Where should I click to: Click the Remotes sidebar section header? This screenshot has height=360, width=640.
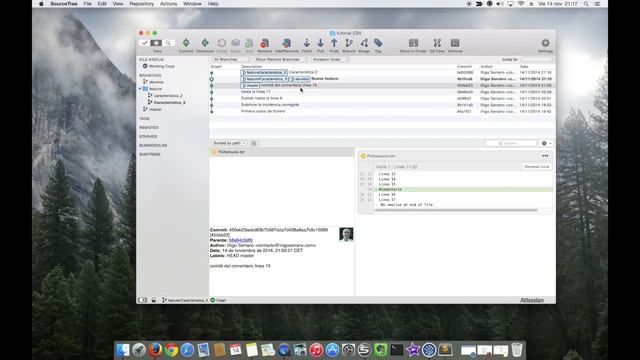pyautogui.click(x=149, y=128)
